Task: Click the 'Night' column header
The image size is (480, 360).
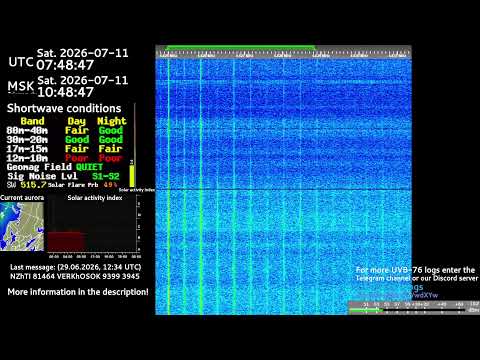Action: [112, 121]
